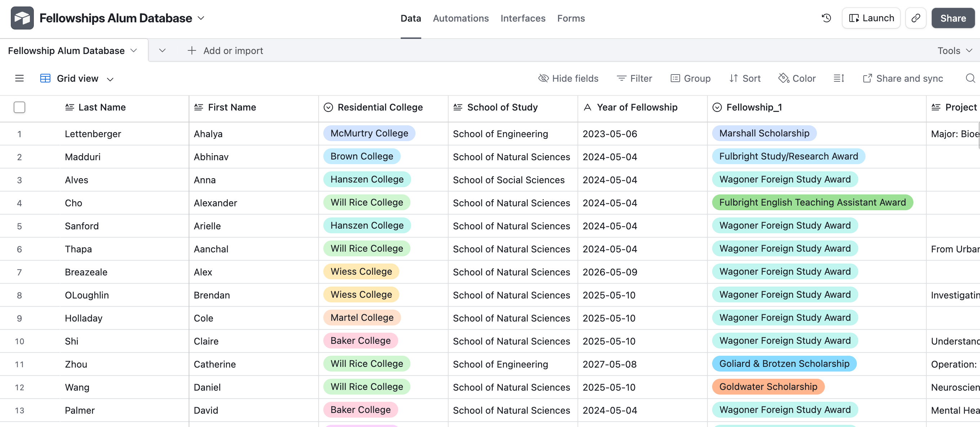980x427 pixels.
Task: Click the Grid view table icon
Action: pyautogui.click(x=45, y=78)
